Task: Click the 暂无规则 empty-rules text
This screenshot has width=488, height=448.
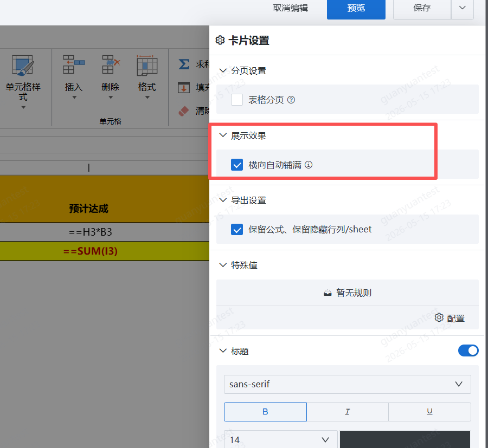Action: point(354,293)
